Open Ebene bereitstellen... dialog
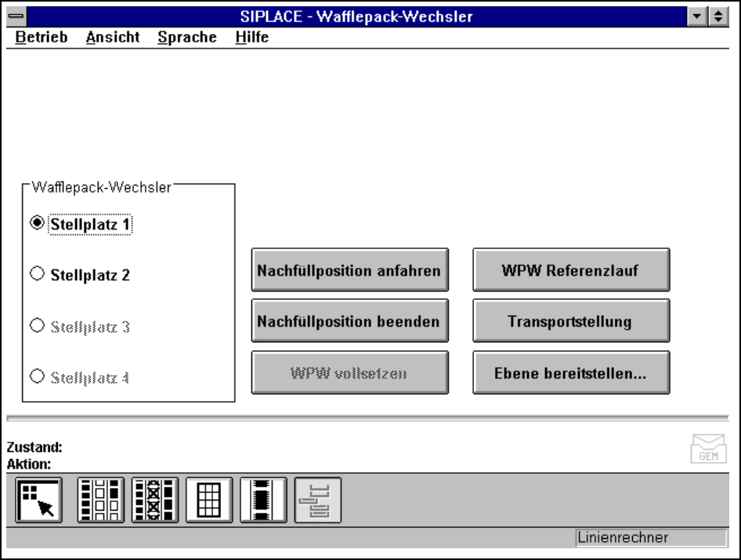741x560 pixels. (571, 372)
